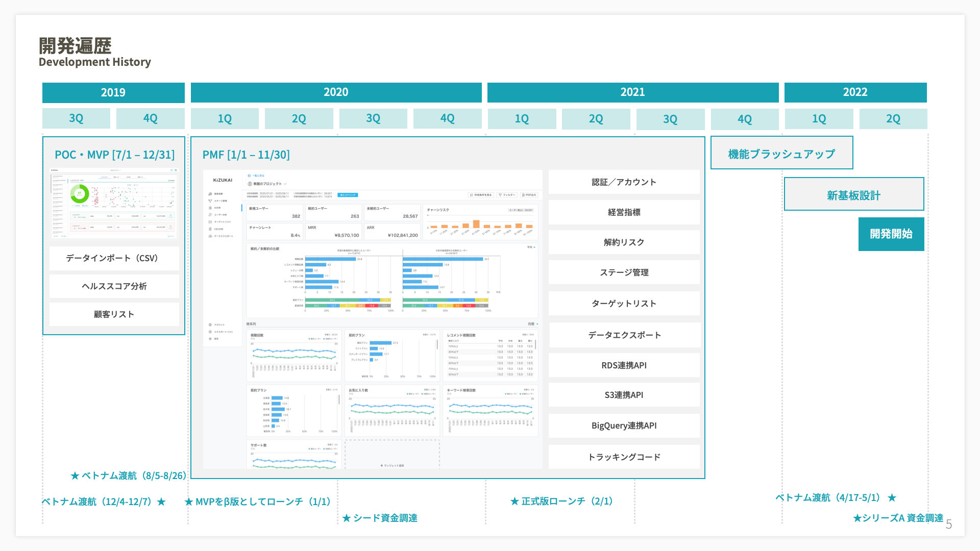Click the AI分析 sidebar icon in the dashboard
This screenshot has height=551, width=980.
(210, 208)
